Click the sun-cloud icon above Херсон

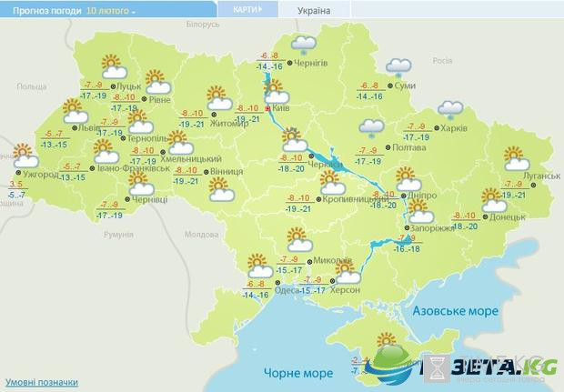point(347,272)
